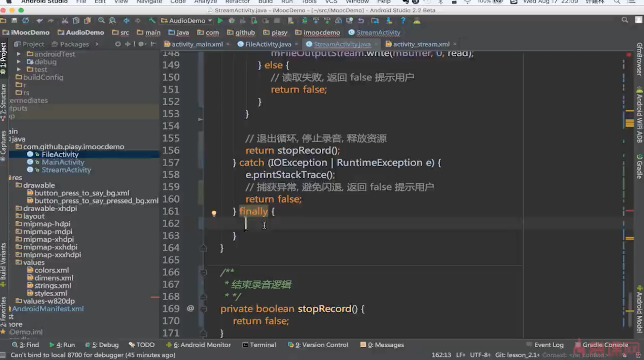Image resolution: width=644 pixels, height=360 pixels.
Task: Switch to the FileActivity.java tab
Action: (x=268, y=44)
